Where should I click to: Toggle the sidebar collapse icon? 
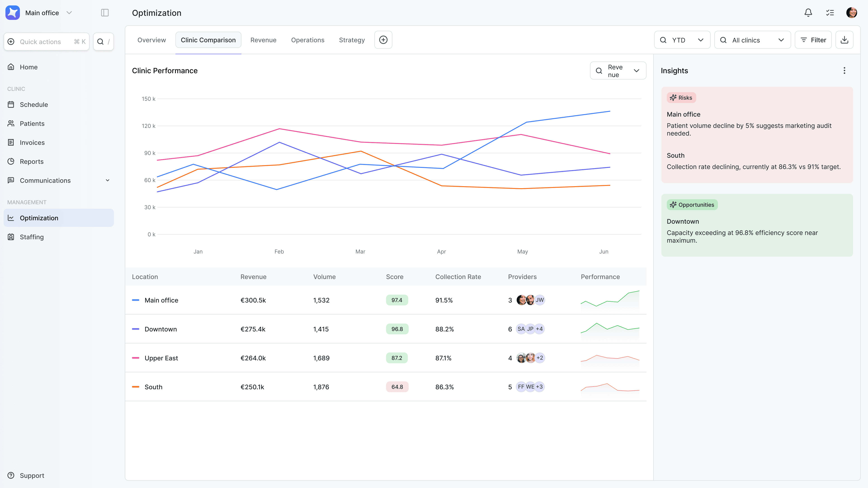[x=105, y=13]
